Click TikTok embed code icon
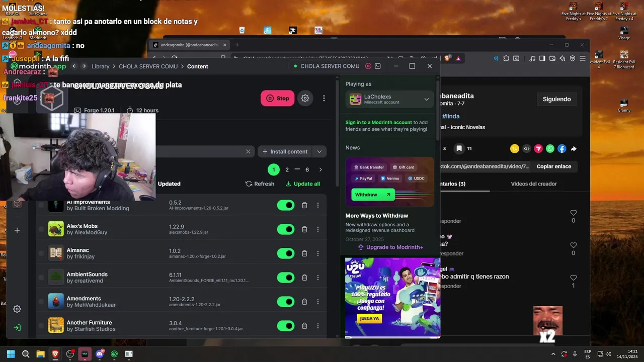The image size is (644, 362). click(x=526, y=149)
